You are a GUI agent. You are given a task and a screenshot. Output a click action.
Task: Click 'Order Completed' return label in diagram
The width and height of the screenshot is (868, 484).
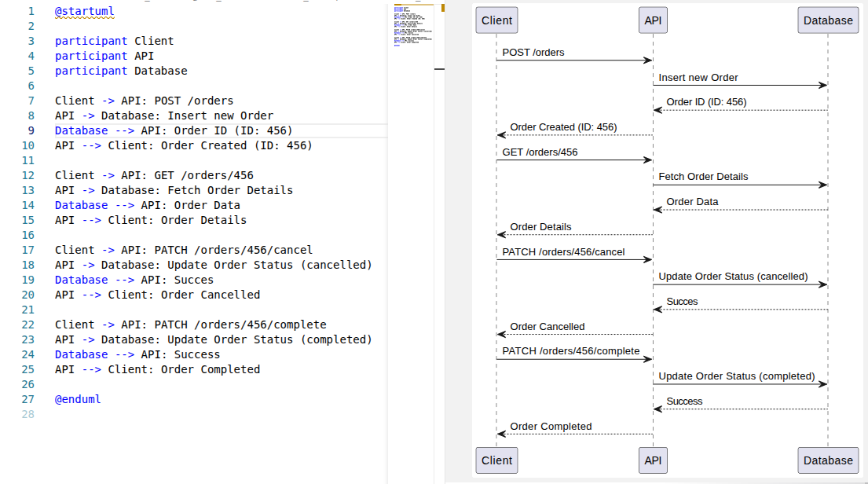tap(551, 426)
